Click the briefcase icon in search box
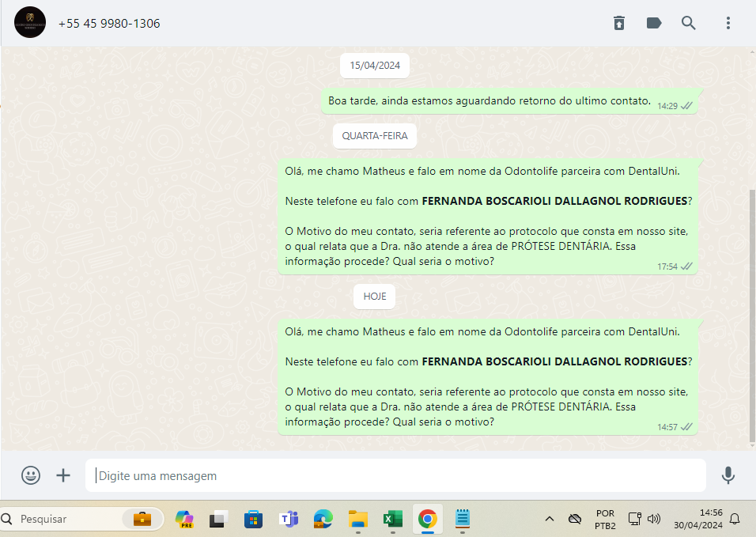 (142, 519)
